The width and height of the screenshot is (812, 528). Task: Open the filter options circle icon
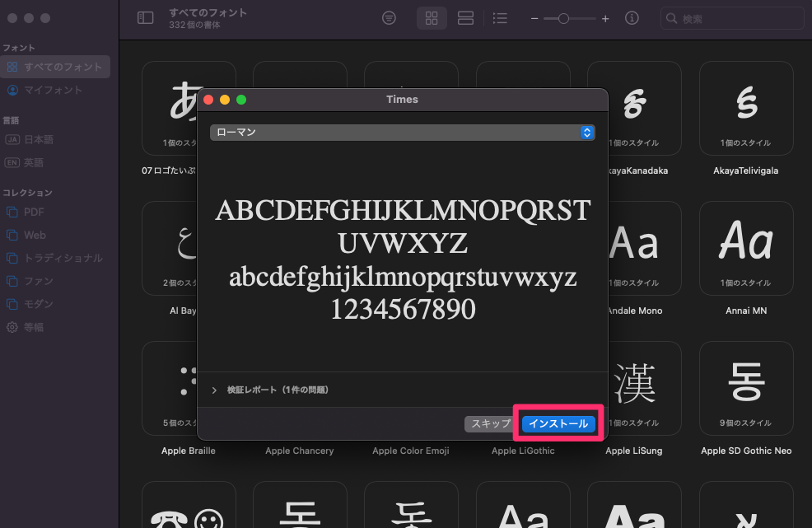[x=389, y=18]
